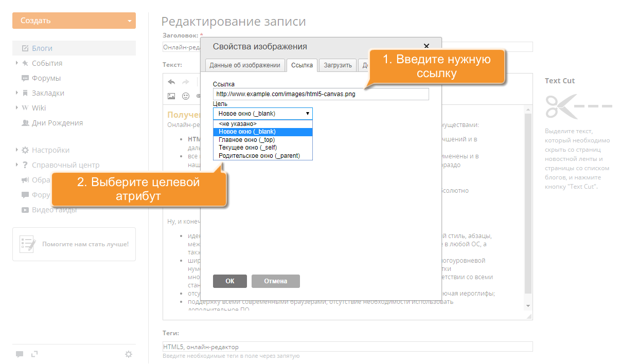638x364 pixels.
Task: Select Главное окно (_top) option
Action: (263, 140)
